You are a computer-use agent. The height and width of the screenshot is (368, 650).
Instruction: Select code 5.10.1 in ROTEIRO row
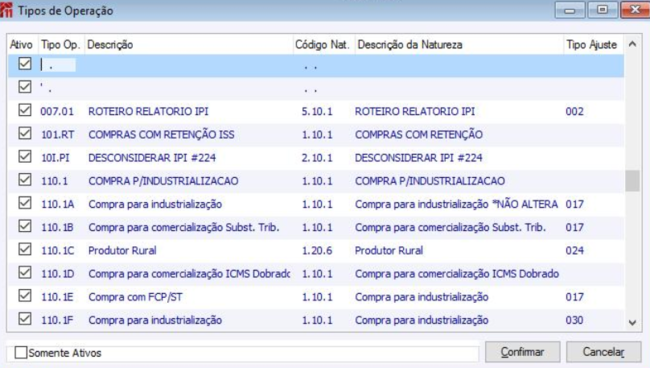point(317,111)
